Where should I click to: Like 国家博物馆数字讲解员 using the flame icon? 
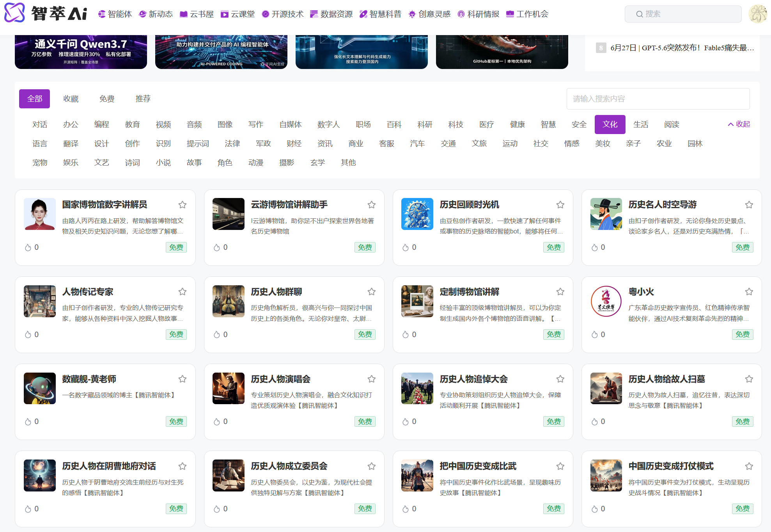coord(28,247)
